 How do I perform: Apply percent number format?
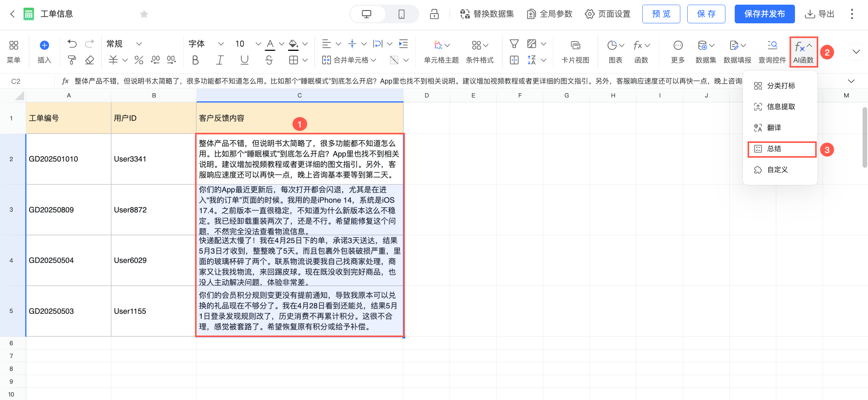click(139, 60)
